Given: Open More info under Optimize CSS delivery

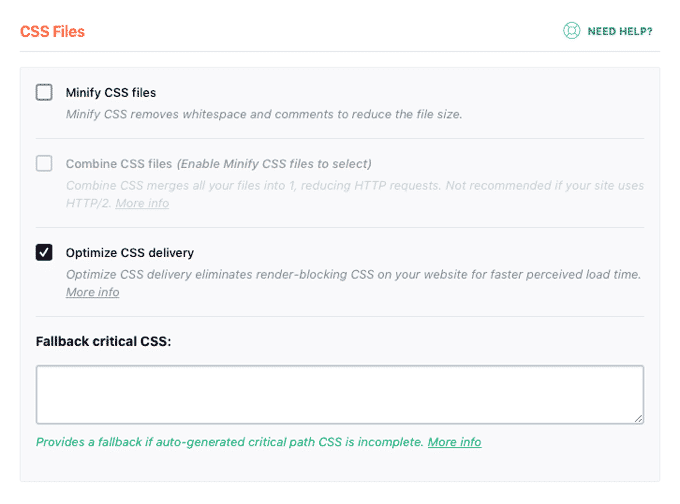Looking at the screenshot, I should (x=92, y=292).
